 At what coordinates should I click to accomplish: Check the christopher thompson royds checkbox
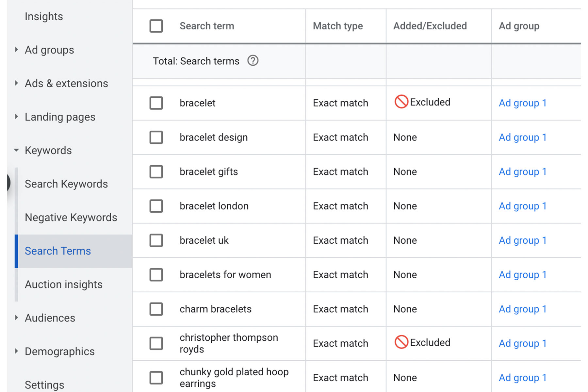tap(156, 343)
